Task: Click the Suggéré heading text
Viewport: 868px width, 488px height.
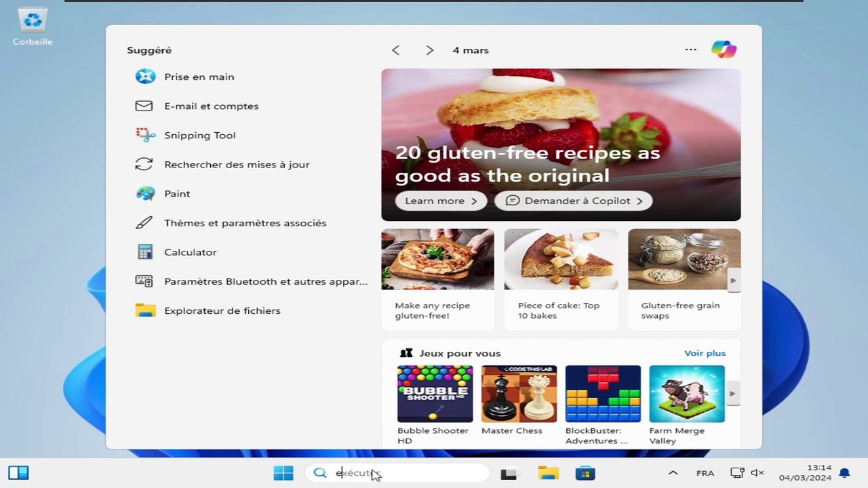Action: click(149, 50)
